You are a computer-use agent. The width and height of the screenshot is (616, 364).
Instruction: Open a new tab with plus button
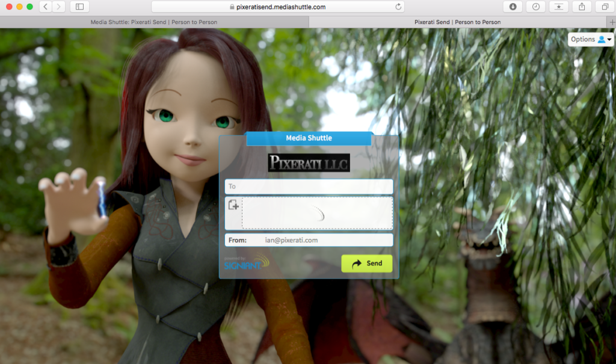[612, 22]
